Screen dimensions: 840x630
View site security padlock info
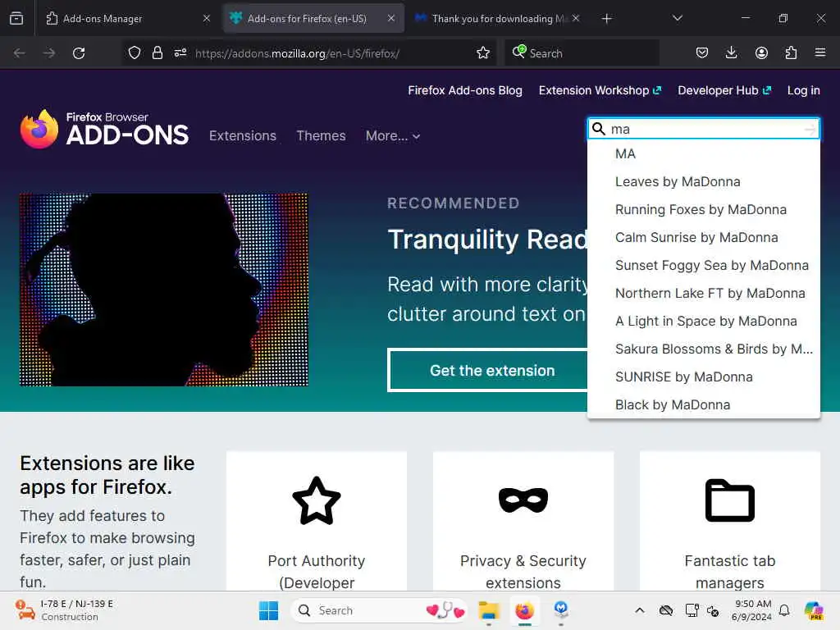tap(157, 52)
